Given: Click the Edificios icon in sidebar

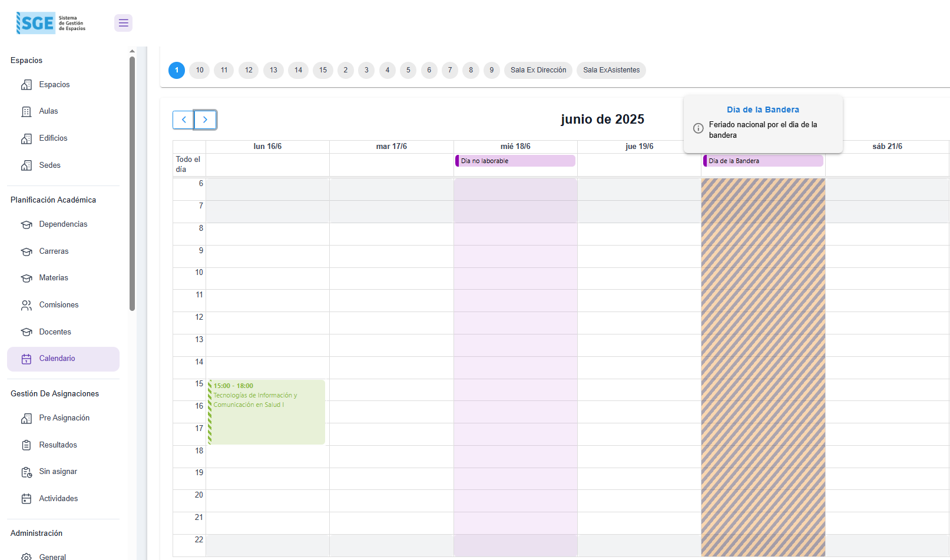Looking at the screenshot, I should click(x=27, y=138).
